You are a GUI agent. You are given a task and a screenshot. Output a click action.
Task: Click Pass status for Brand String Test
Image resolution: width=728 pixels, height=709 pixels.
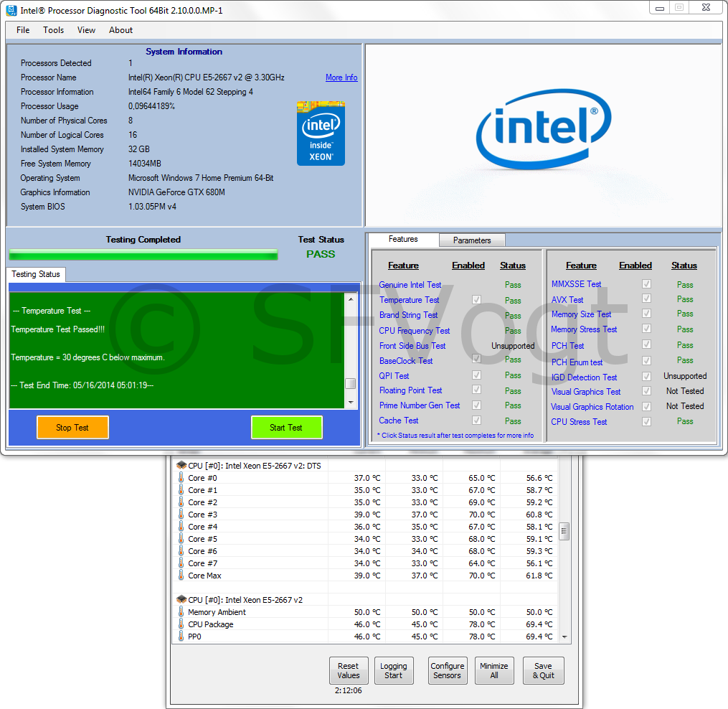[513, 316]
